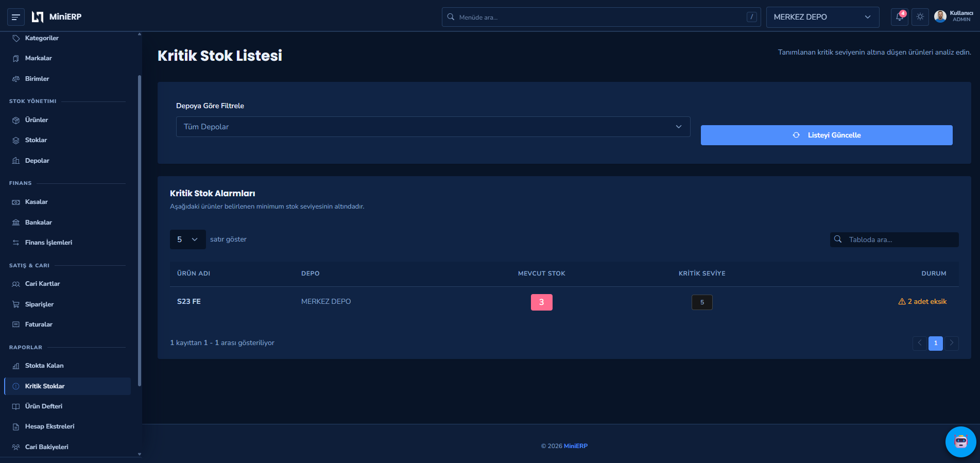Open the user profile avatar
This screenshot has width=980, height=463.
(940, 16)
